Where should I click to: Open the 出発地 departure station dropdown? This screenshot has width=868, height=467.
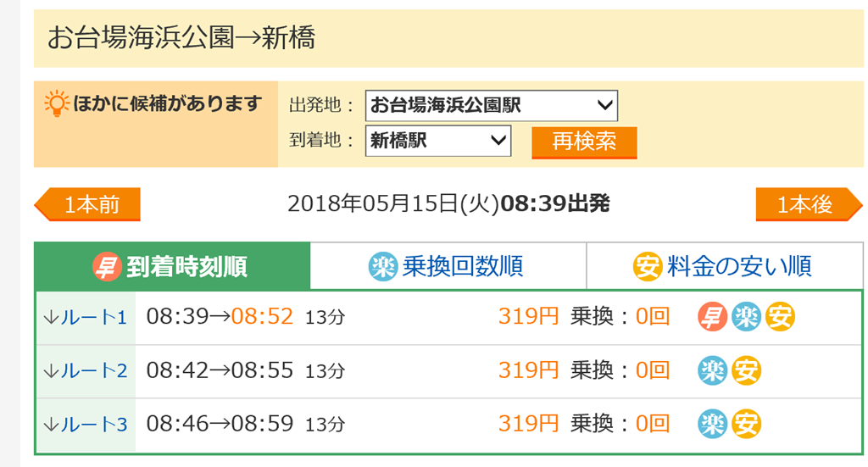(x=492, y=106)
